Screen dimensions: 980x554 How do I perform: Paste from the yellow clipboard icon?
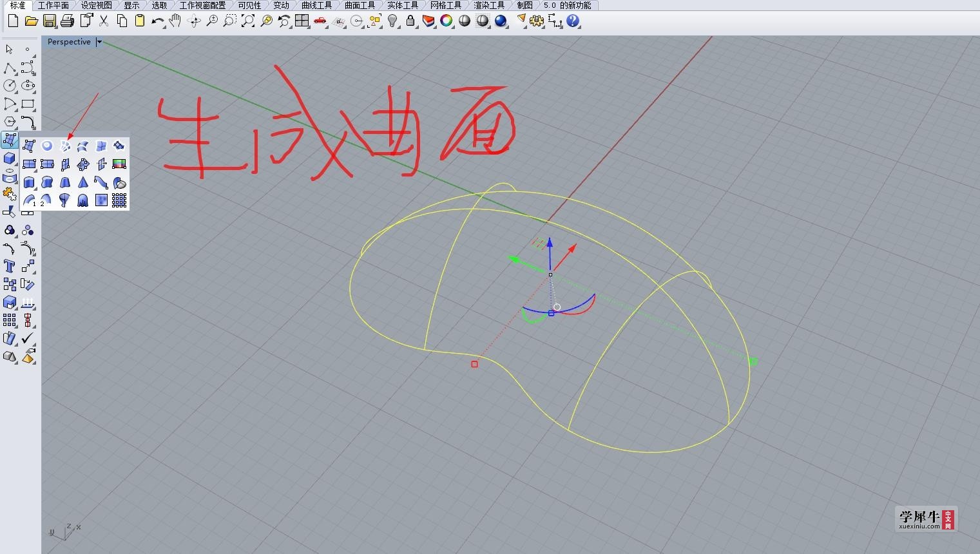(x=139, y=21)
